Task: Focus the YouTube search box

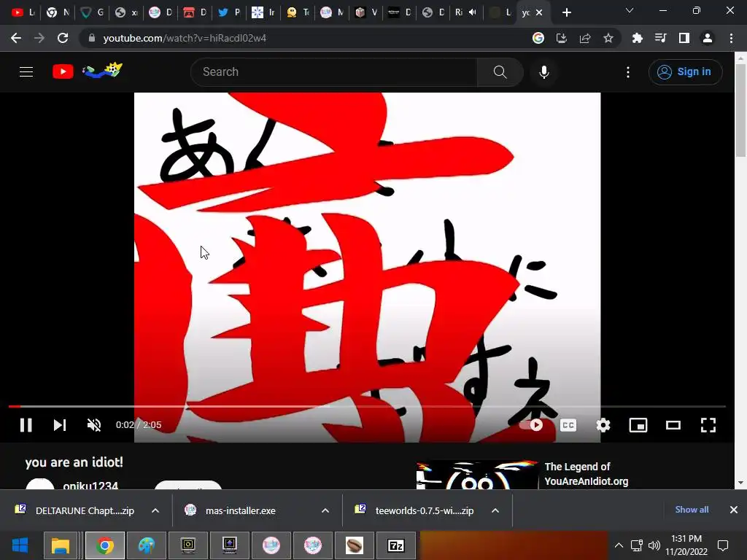Action: click(x=334, y=72)
